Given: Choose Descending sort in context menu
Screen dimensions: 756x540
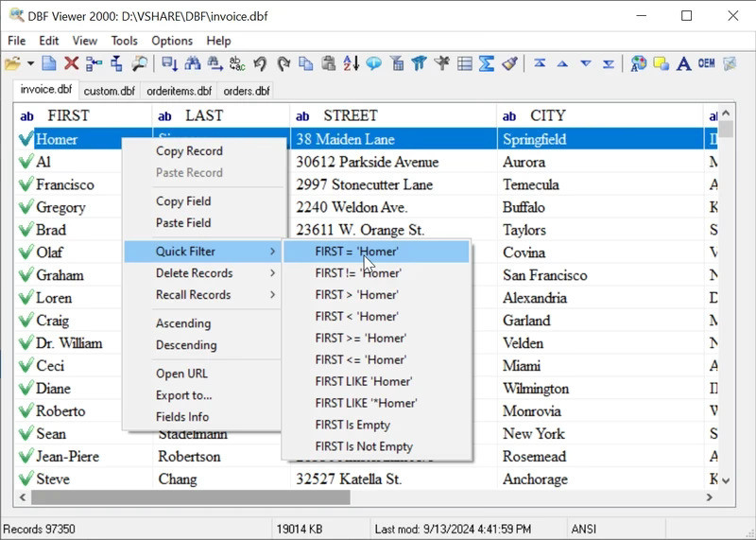Looking at the screenshot, I should pos(202,345).
